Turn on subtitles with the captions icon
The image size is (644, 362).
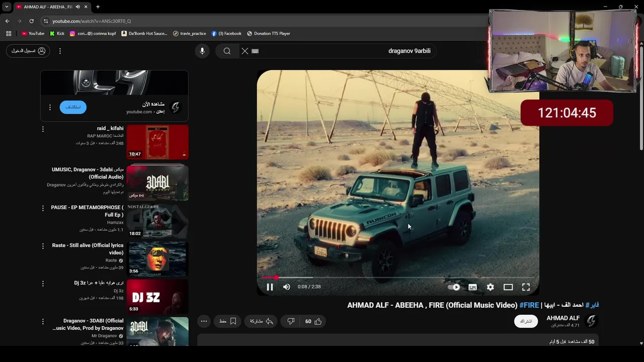coord(472,287)
